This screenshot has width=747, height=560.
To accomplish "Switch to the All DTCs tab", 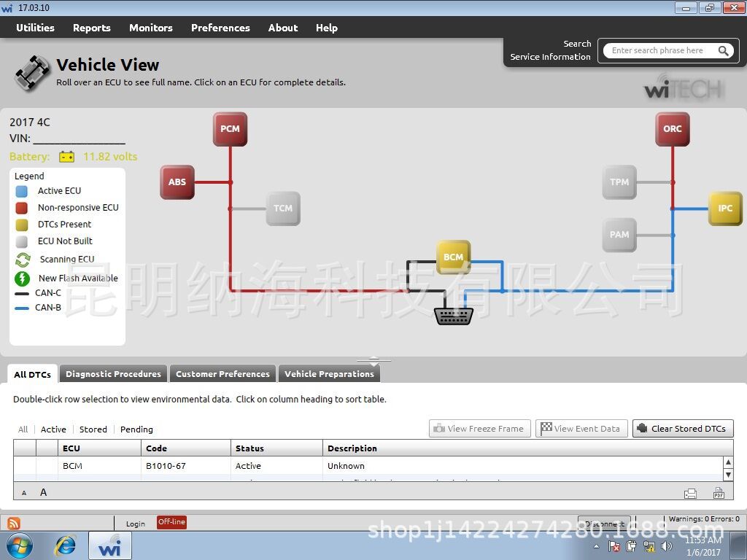I will 32,374.
